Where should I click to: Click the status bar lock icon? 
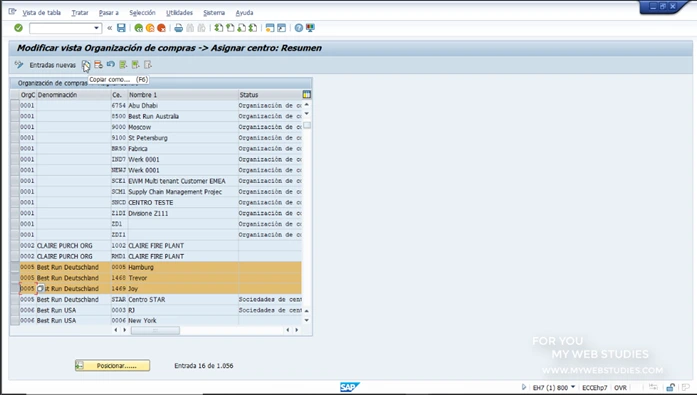pyautogui.click(x=671, y=387)
